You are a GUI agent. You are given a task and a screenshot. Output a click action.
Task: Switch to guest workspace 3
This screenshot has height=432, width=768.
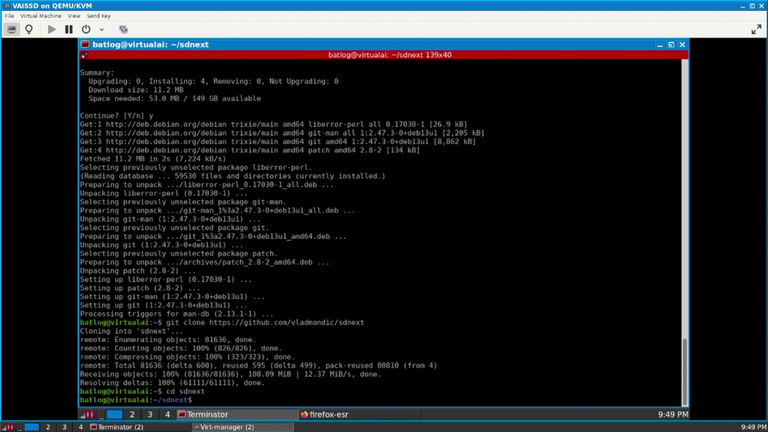coord(149,414)
